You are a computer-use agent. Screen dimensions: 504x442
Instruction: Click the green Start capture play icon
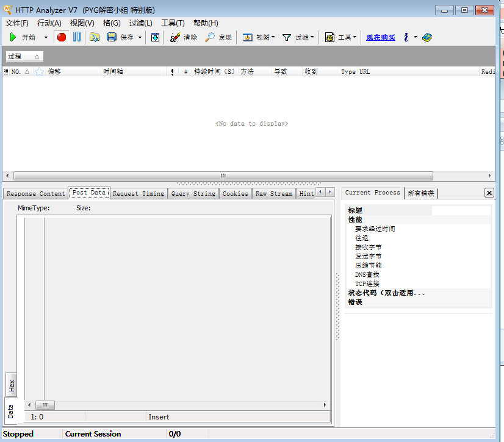13,37
